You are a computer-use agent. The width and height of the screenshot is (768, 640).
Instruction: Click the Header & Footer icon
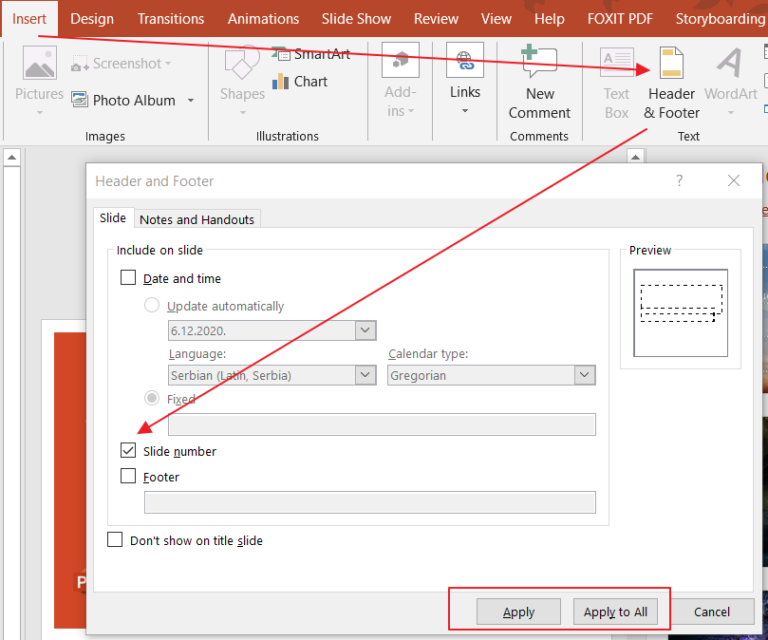click(671, 65)
